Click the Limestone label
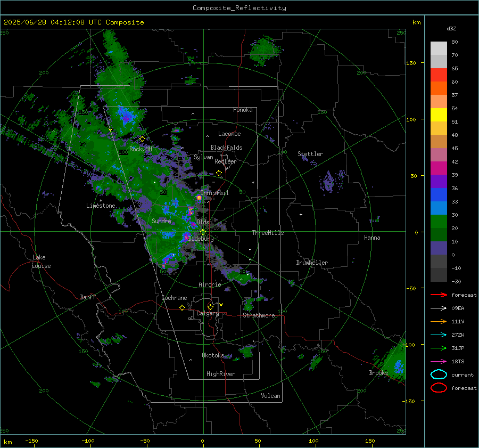Viewport: 479px width, 448px height. tap(101, 206)
